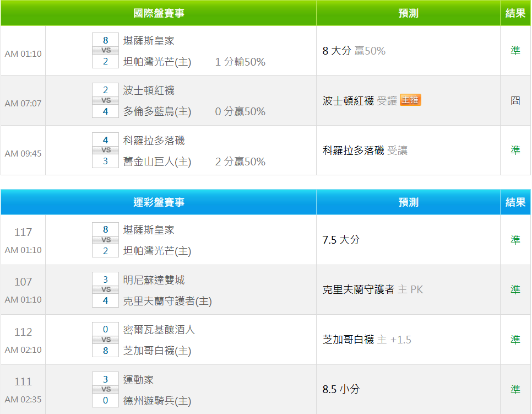Click AM 09:45 game time
Image resolution: width=532 pixels, height=414 pixels.
[23, 153]
